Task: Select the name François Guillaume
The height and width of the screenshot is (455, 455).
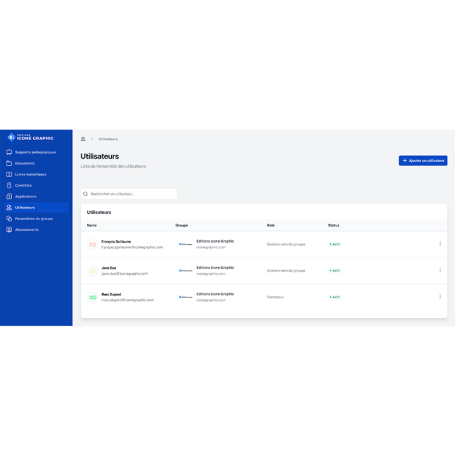Action: [x=116, y=242]
